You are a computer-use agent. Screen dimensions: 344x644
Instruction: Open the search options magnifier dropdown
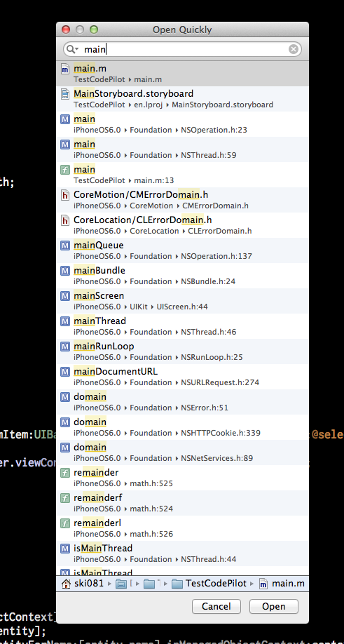pyautogui.click(x=73, y=49)
